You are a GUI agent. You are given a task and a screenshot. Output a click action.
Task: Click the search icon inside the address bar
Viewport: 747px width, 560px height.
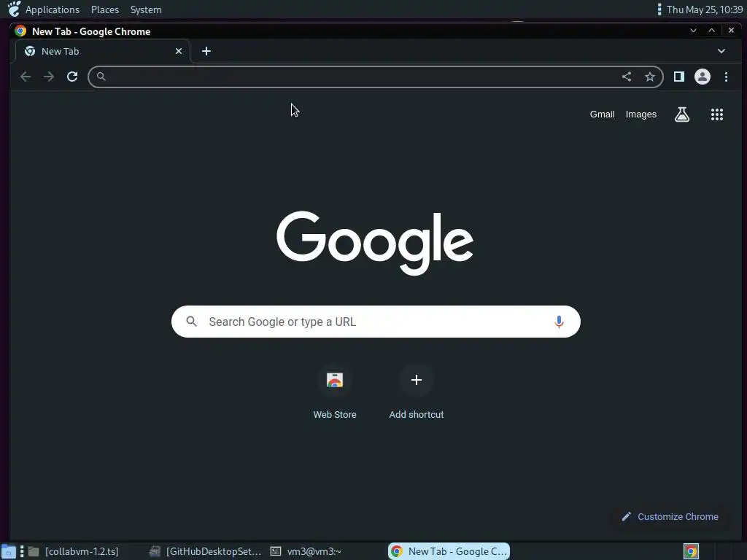click(x=101, y=76)
